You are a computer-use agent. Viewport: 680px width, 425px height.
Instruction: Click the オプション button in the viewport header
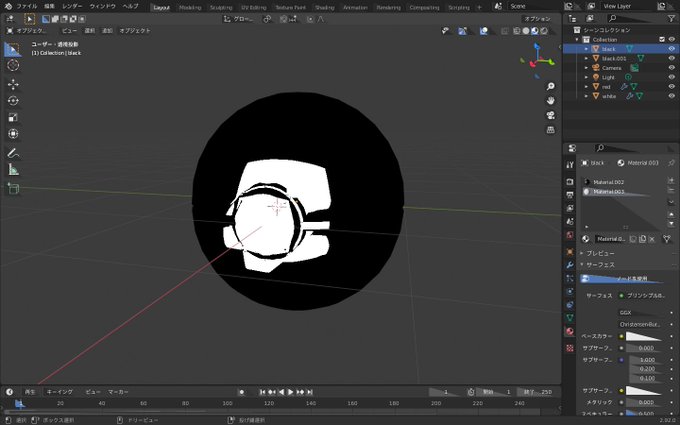[x=537, y=19]
